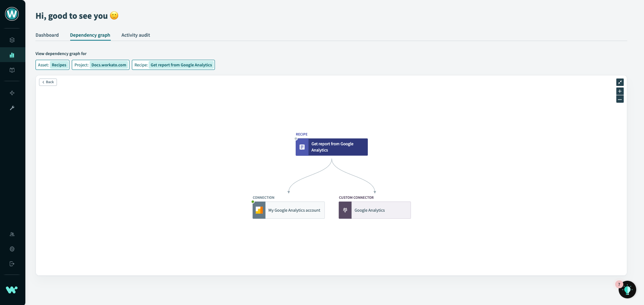The width and height of the screenshot is (644, 305).
Task: Zoom out the dependency graph
Action: 620,99
